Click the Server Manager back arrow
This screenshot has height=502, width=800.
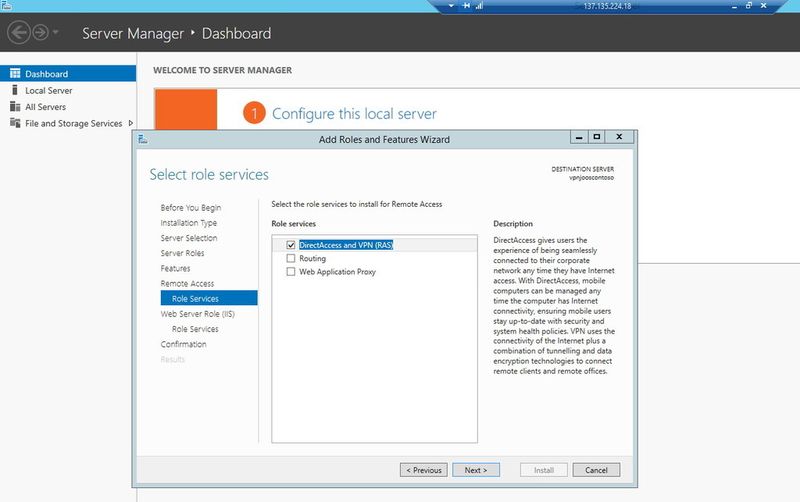coord(19,33)
